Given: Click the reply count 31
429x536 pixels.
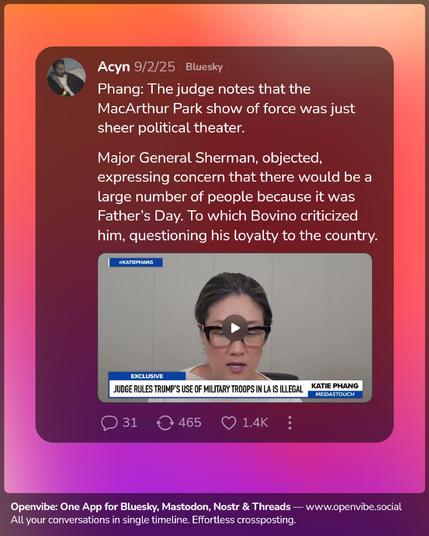Looking at the screenshot, I should 130,423.
